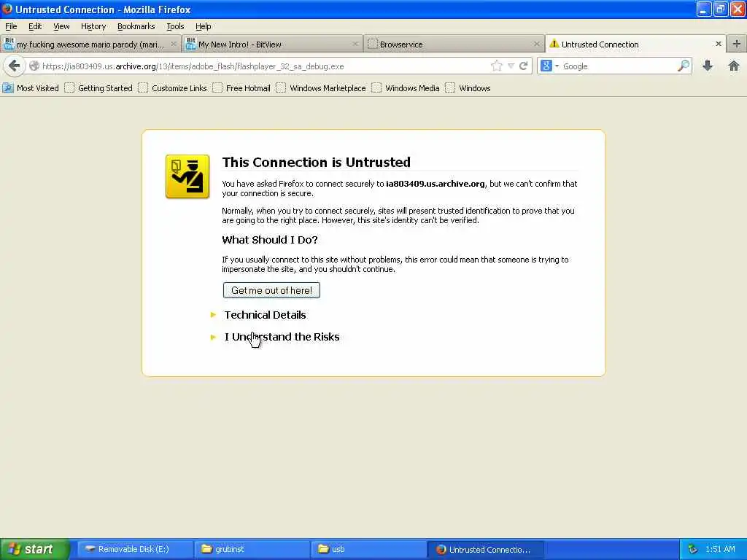This screenshot has width=747, height=560.
Task: Click the tab warning triangle icon
Action: [554, 44]
